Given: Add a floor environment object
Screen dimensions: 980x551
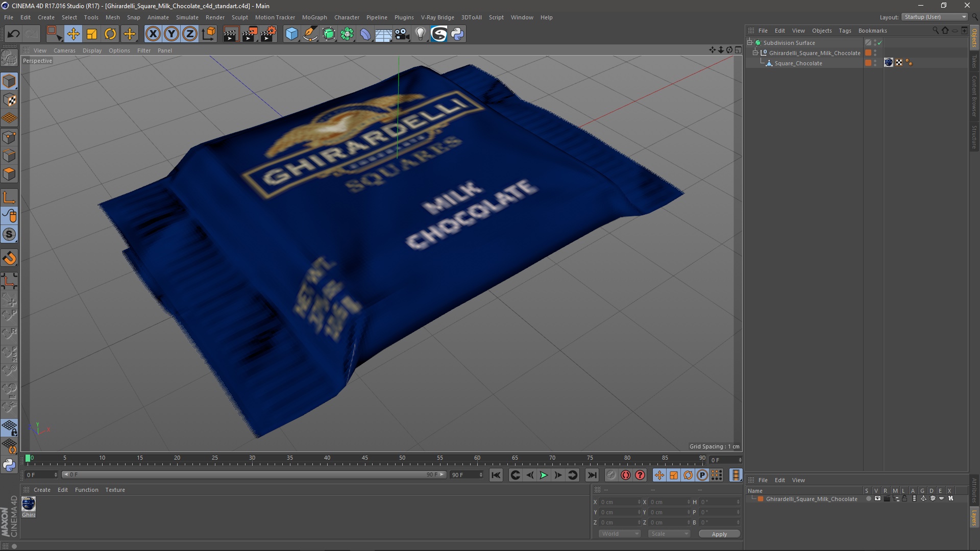Looking at the screenshot, I should pos(384,34).
